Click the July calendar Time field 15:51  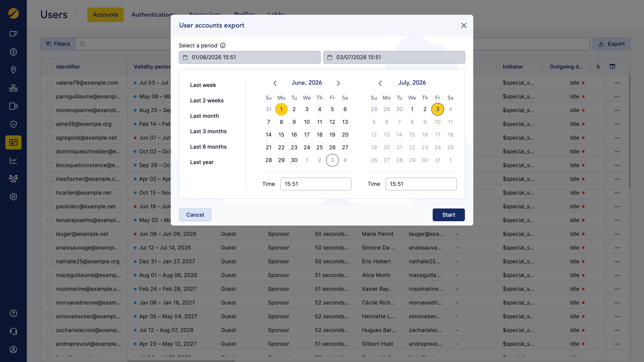point(421,184)
